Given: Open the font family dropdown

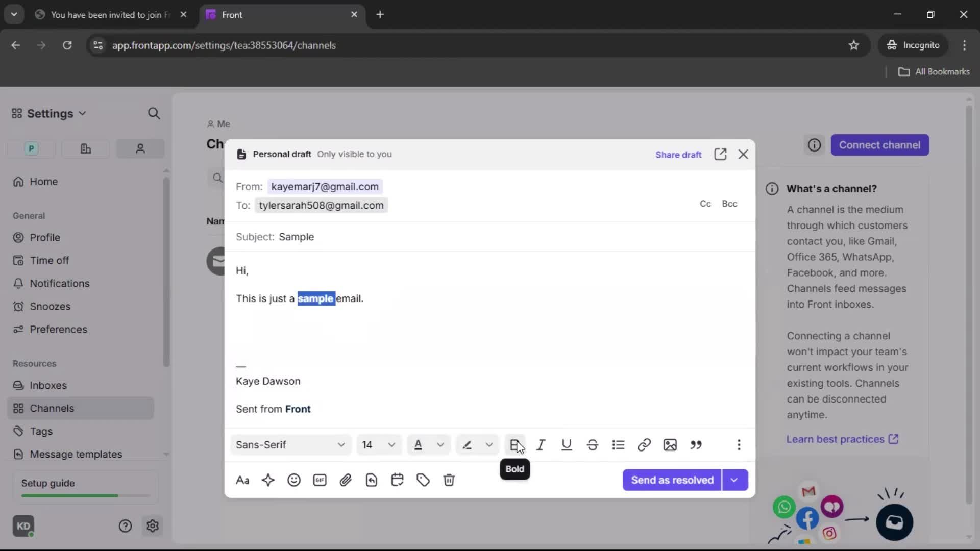Looking at the screenshot, I should pyautogui.click(x=290, y=444).
